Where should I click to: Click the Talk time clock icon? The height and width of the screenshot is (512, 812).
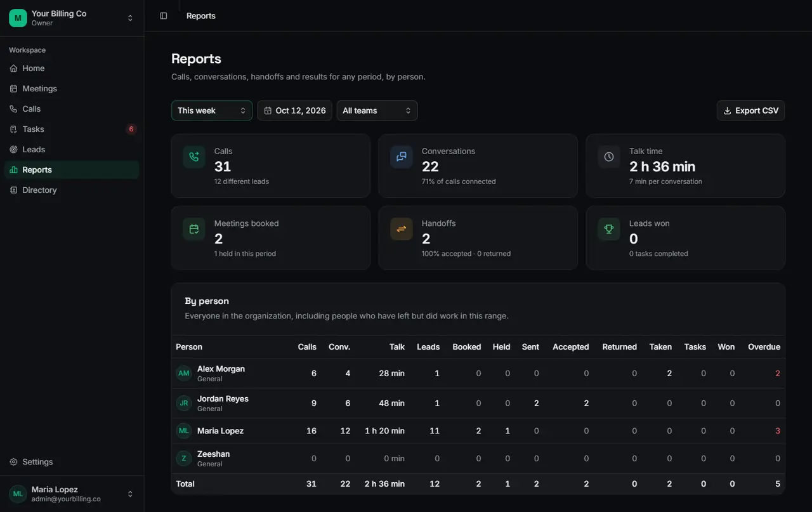click(609, 157)
